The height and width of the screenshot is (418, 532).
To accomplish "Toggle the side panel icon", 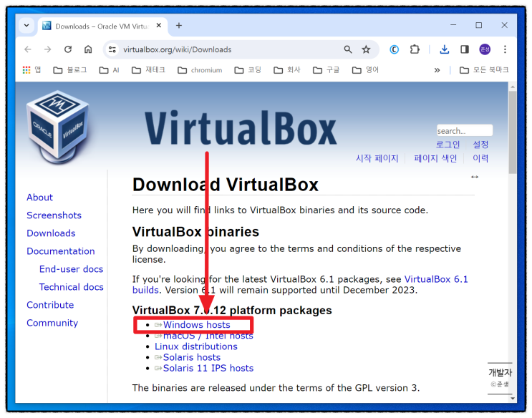I will click(465, 49).
